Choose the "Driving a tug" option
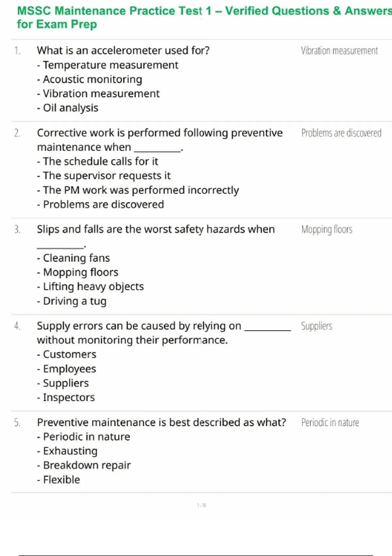The image size is (392, 556). point(74,301)
